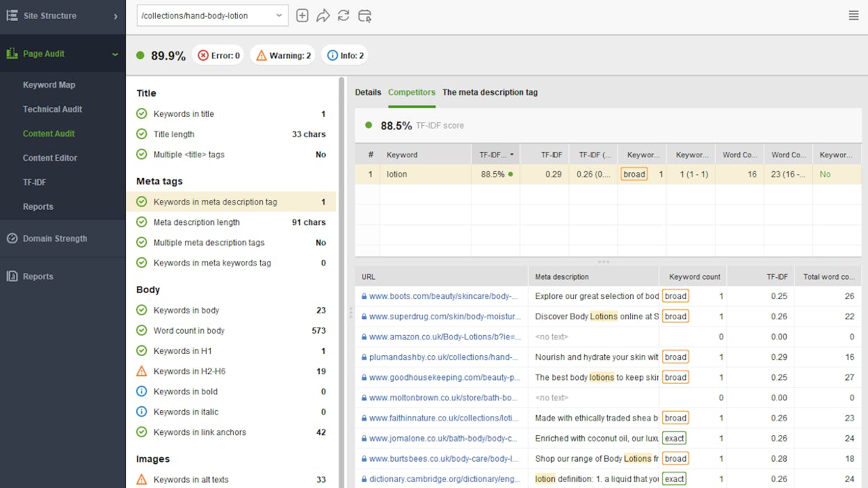The height and width of the screenshot is (488, 868).
Task: Click the lock icon of the boots.com URL
Action: [364, 296]
